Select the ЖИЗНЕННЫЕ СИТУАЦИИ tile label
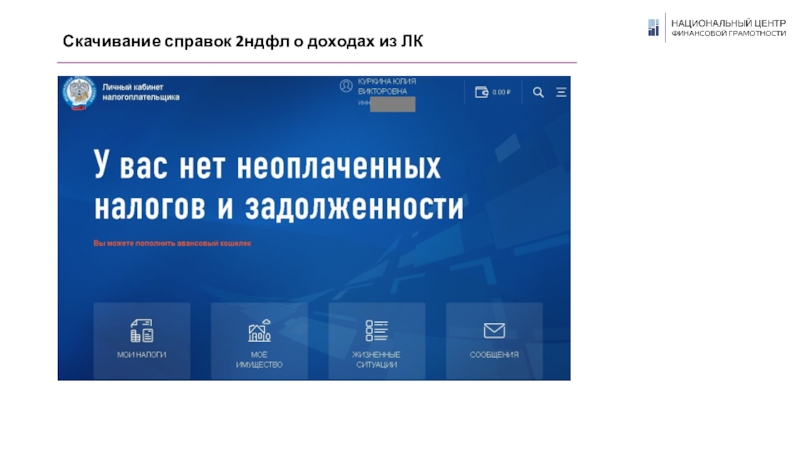 [377, 360]
